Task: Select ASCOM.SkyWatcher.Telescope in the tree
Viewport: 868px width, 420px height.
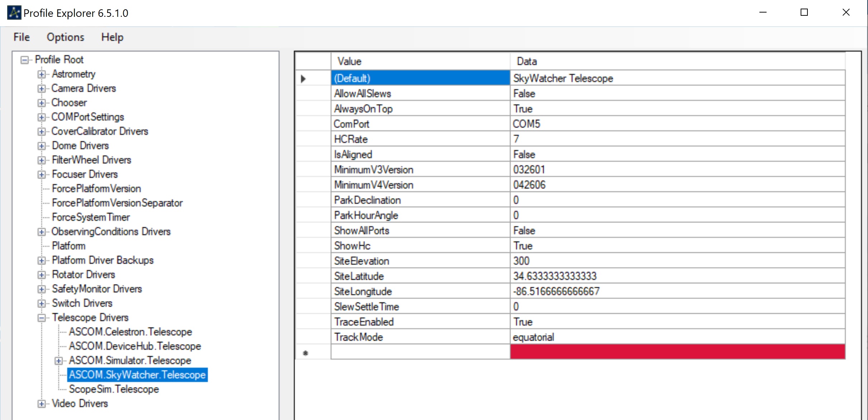Action: point(137,375)
